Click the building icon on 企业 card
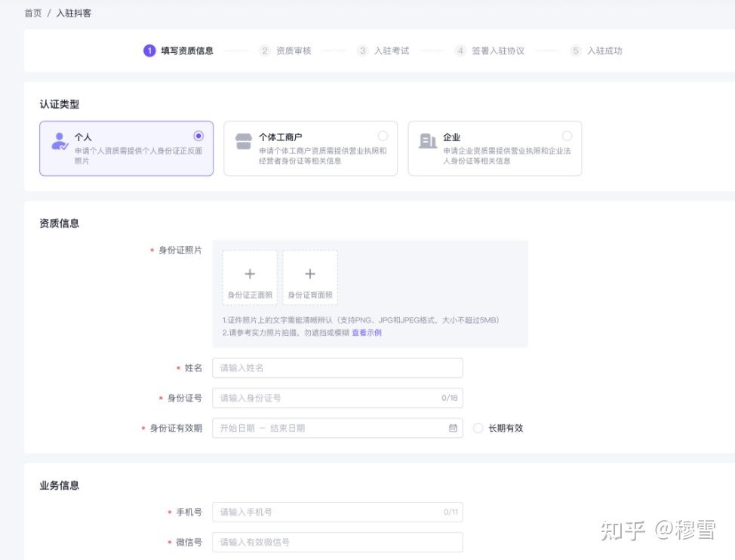Screen dimensions: 735x560 (x=428, y=140)
